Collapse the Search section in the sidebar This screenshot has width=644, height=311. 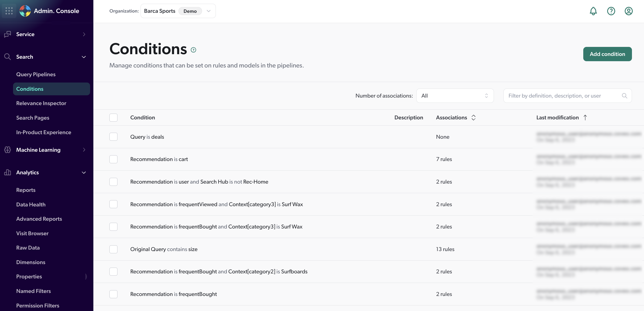point(84,57)
